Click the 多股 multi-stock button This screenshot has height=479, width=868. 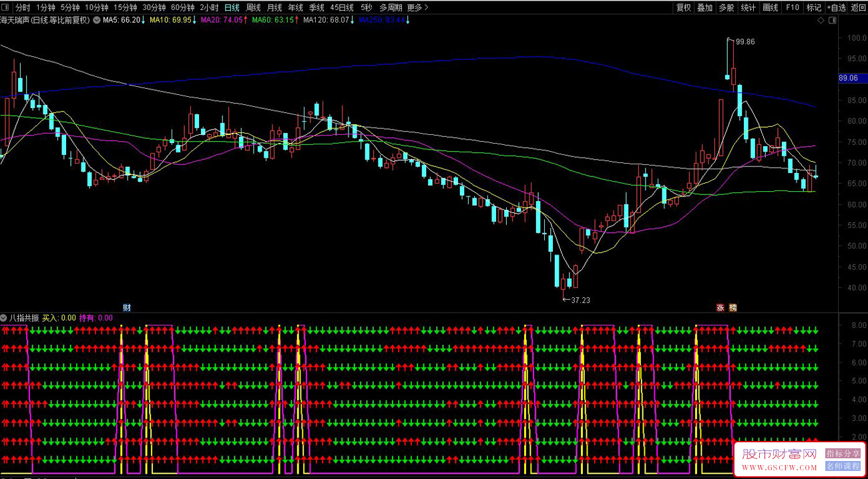(726, 7)
